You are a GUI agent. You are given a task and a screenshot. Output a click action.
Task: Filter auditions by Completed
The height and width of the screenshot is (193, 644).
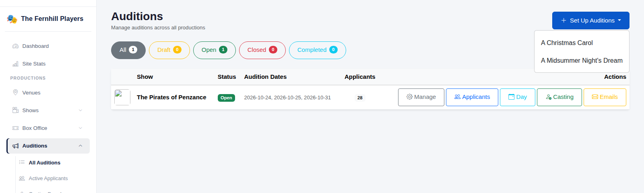point(318,50)
